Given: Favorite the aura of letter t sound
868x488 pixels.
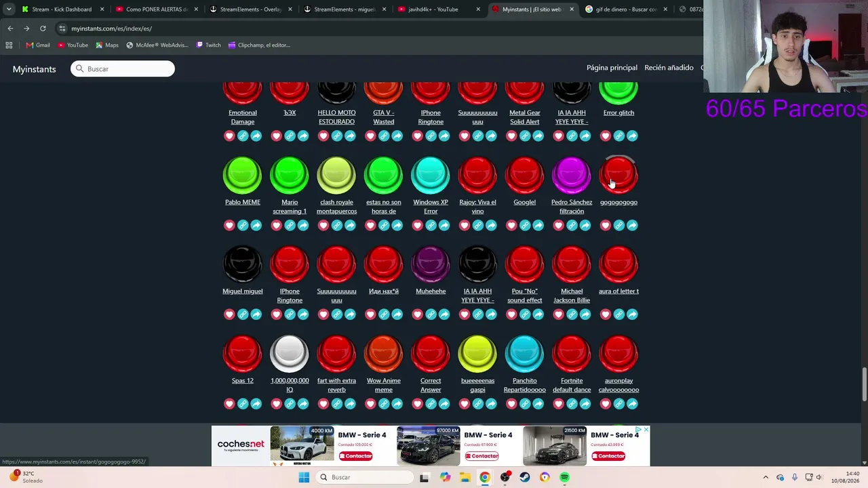Looking at the screenshot, I should click(606, 314).
